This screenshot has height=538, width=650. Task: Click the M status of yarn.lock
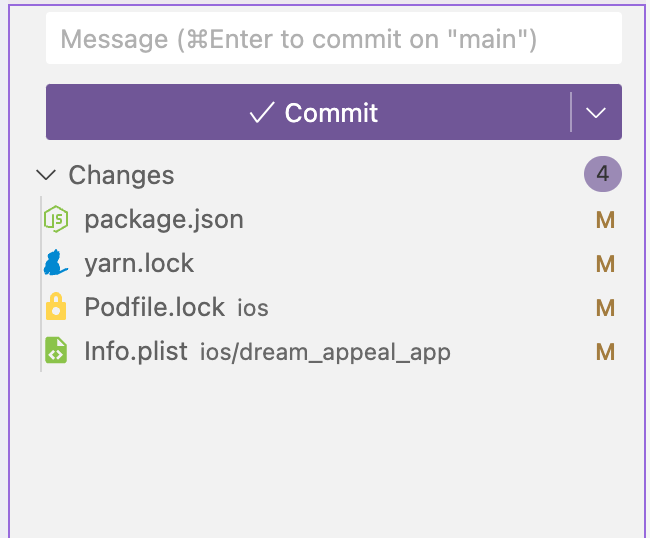point(604,263)
